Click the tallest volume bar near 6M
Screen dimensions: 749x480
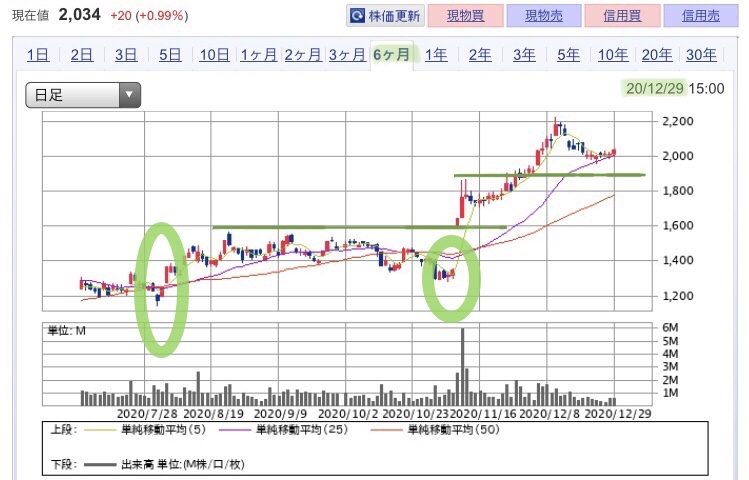(462, 367)
